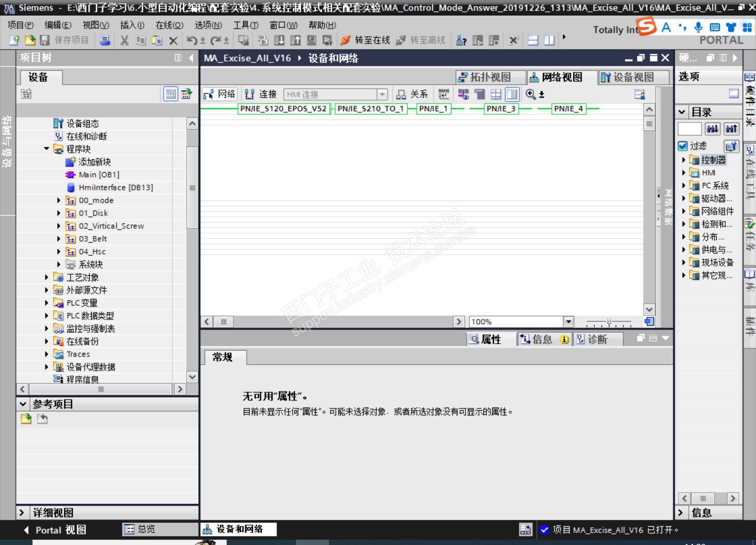Open Main [OB1] in the project tree
The width and height of the screenshot is (756, 545).
coord(99,175)
